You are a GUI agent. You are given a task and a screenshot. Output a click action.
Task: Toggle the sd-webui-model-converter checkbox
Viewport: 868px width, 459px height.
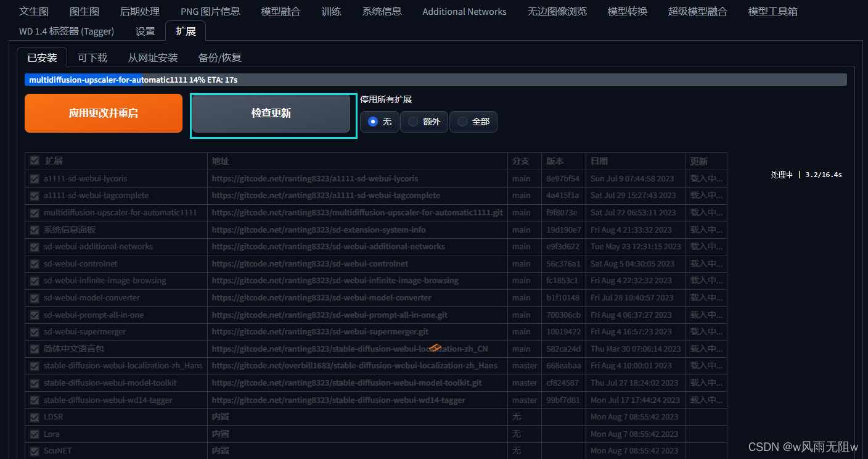(35, 297)
